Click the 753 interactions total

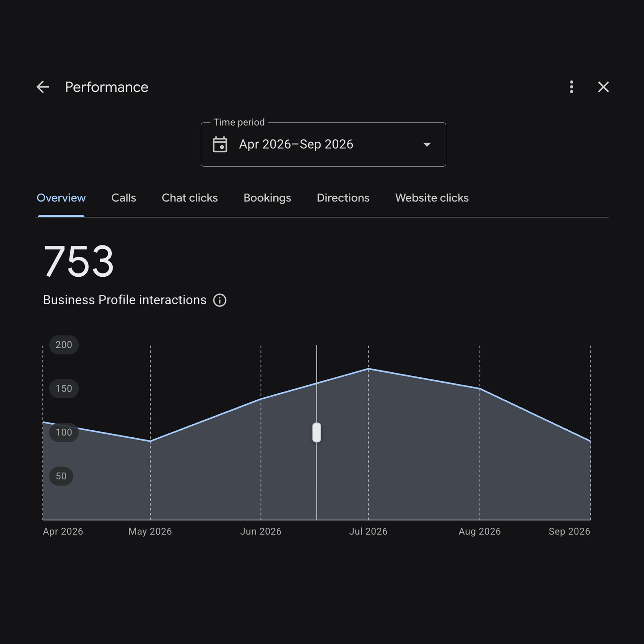tap(79, 261)
